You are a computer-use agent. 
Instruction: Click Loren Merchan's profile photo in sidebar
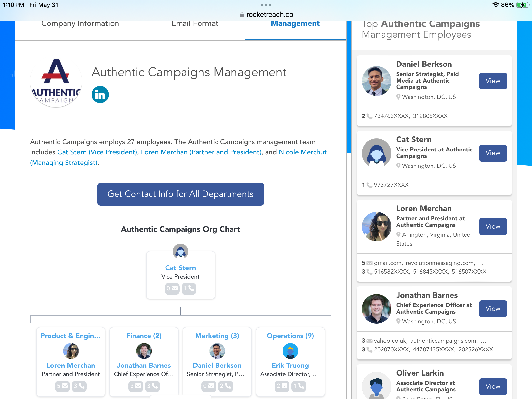click(376, 226)
